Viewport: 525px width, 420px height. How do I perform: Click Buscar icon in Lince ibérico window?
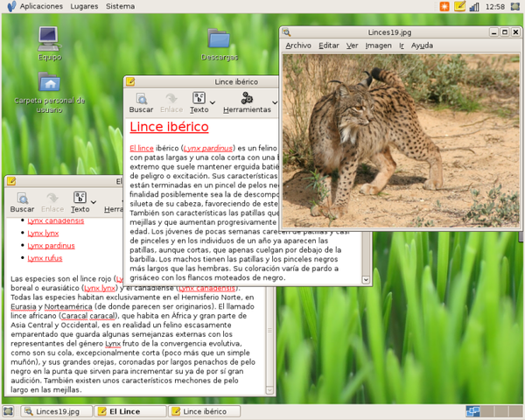tap(141, 103)
